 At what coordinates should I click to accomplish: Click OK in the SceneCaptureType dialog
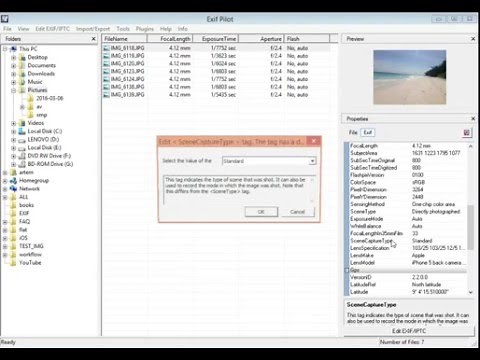tap(261, 212)
